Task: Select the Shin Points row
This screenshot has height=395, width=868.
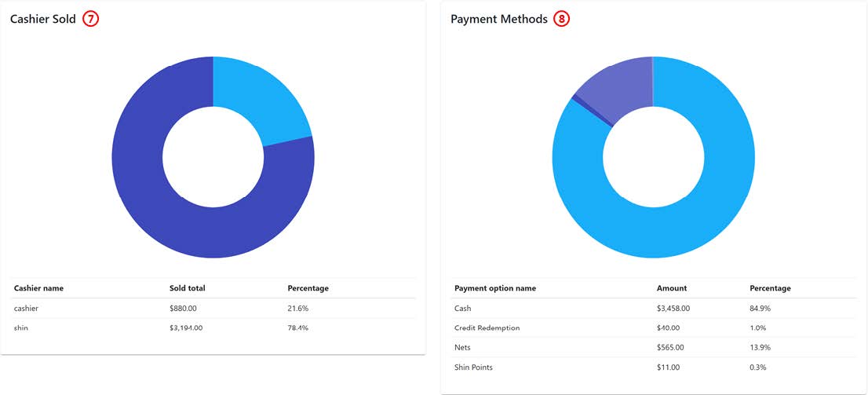Action: point(473,367)
